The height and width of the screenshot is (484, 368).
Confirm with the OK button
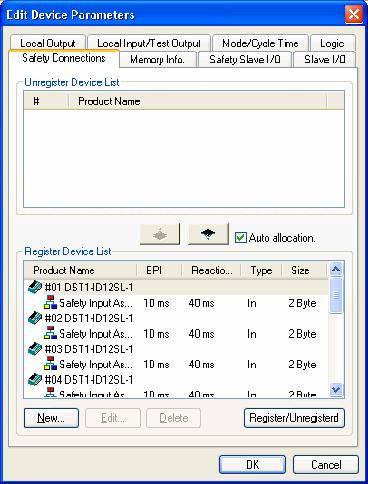click(252, 465)
